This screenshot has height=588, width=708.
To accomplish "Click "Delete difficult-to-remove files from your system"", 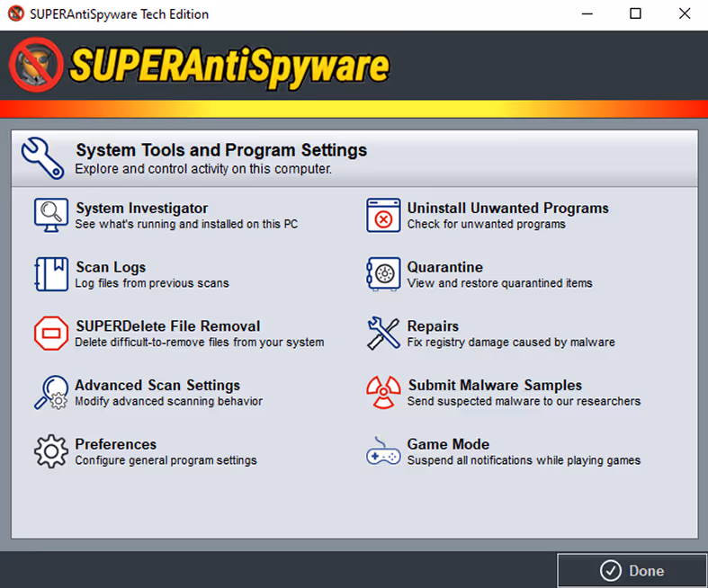I will point(200,343).
